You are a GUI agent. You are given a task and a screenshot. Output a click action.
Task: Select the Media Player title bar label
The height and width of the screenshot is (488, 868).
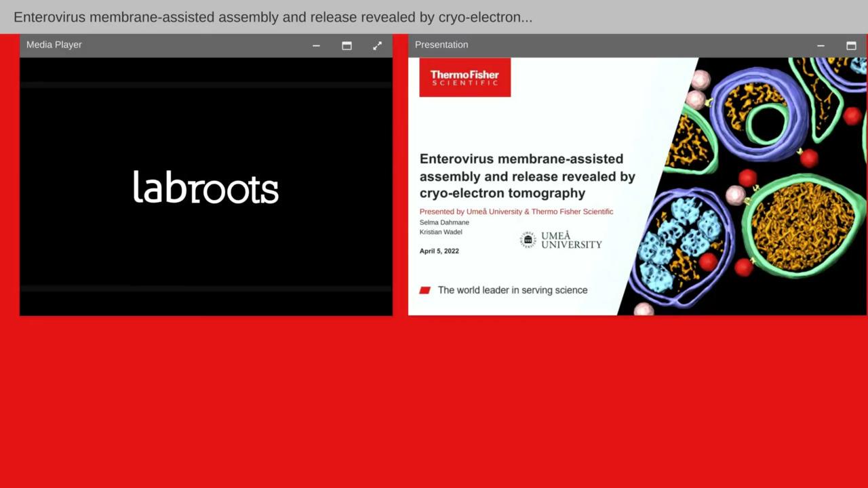click(54, 45)
